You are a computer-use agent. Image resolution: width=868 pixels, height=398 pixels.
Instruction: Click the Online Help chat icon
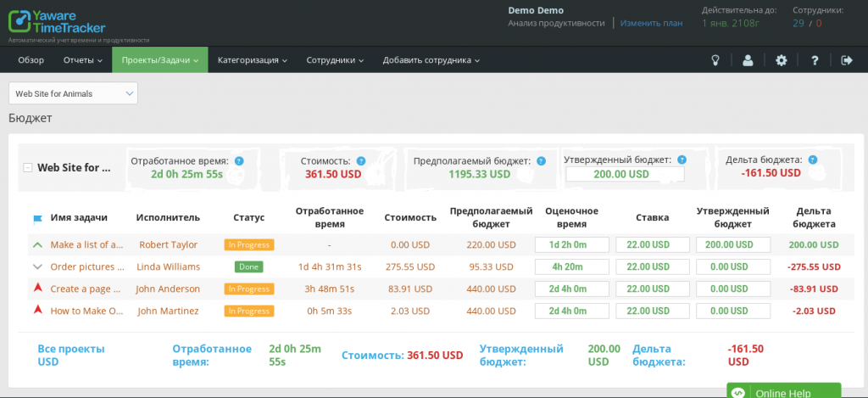pyautogui.click(x=738, y=392)
